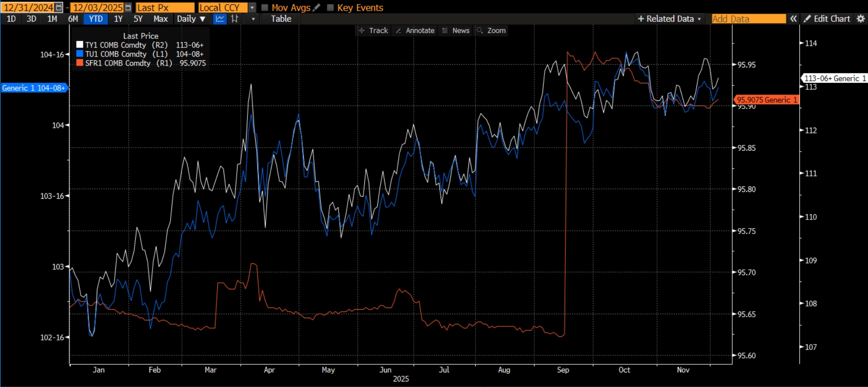
Task: Click the Edit Chart button
Action: pos(827,19)
